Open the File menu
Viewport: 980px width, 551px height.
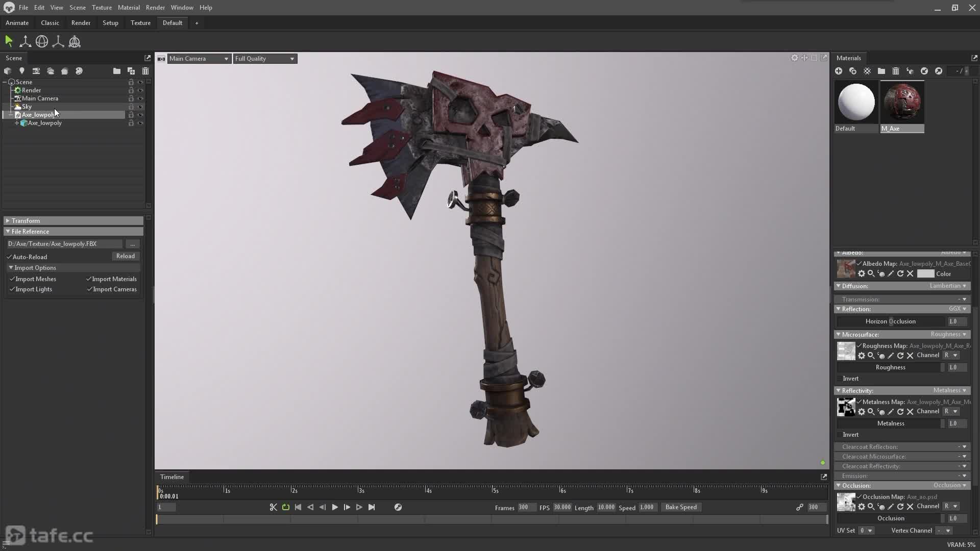click(x=23, y=8)
